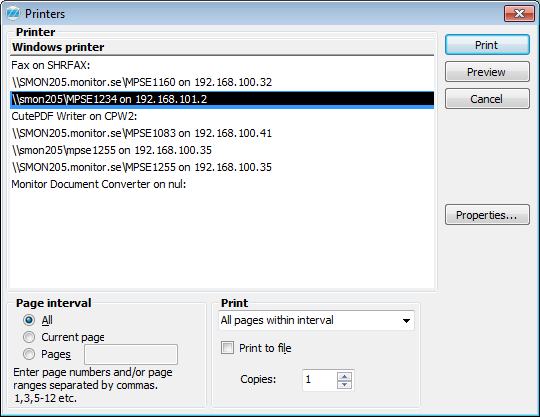The height and width of the screenshot is (417, 540).
Task: Click the Monitor app icon in title bar
Action: click(x=13, y=13)
